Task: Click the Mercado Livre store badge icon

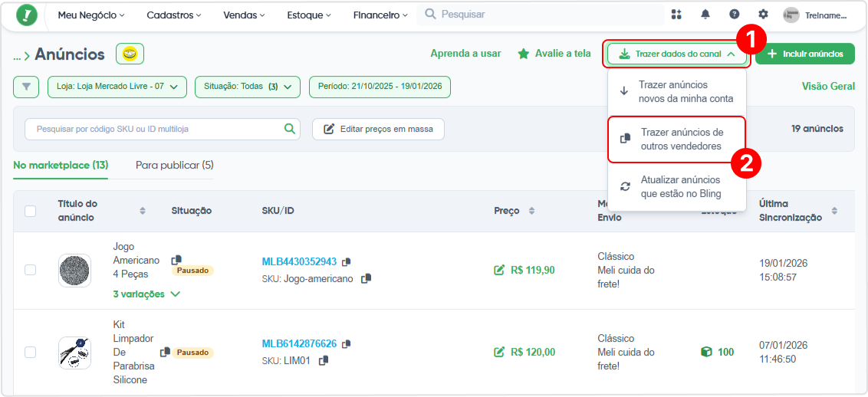Action: 130,54
